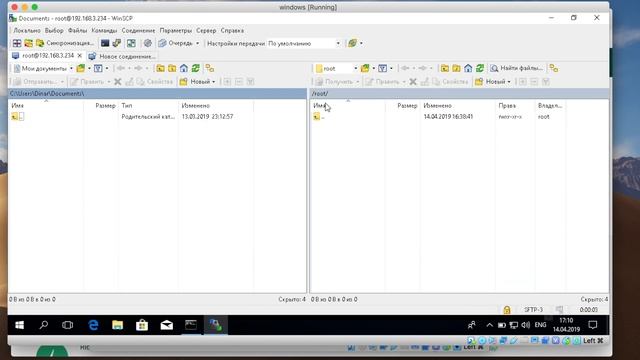Sort remote files by Владелец column
The height and width of the screenshot is (360, 640).
pyautogui.click(x=550, y=105)
